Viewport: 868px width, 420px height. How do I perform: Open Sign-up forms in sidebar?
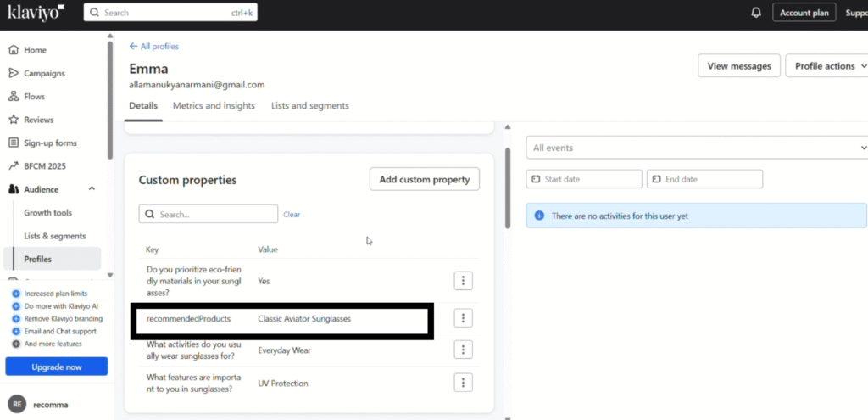(49, 143)
